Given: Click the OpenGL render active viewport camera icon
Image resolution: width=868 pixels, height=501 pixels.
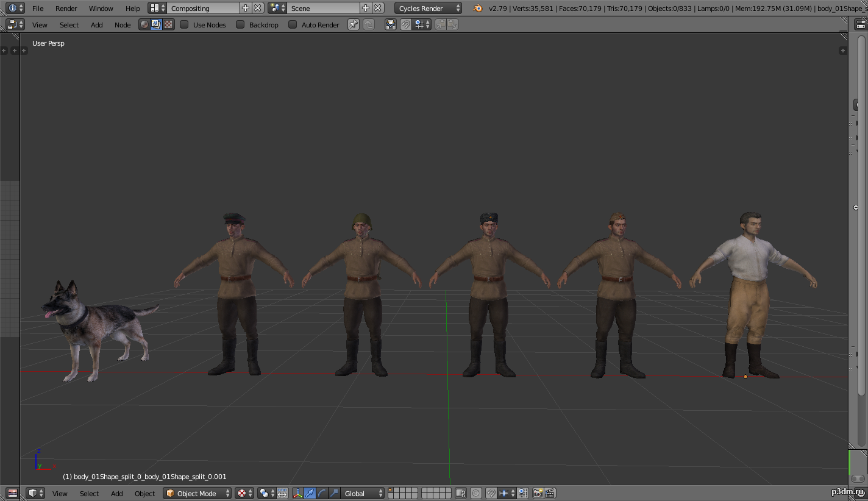Looking at the screenshot, I should (538, 493).
